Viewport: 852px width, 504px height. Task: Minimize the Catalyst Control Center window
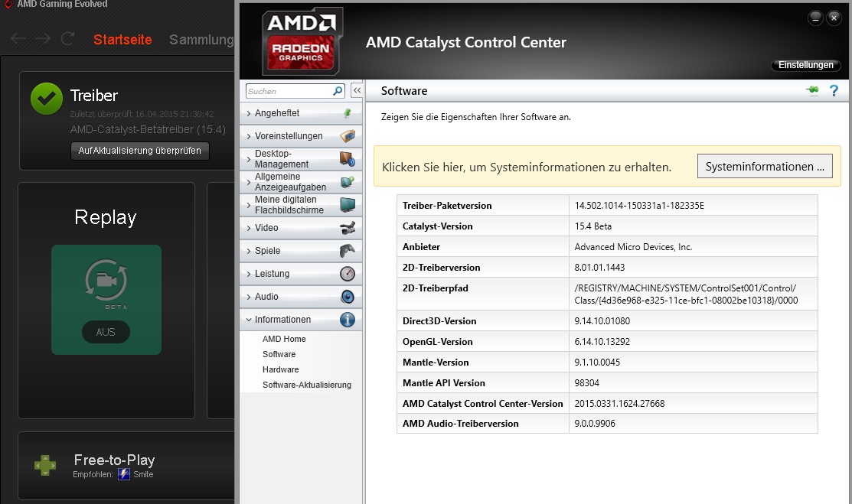[815, 18]
